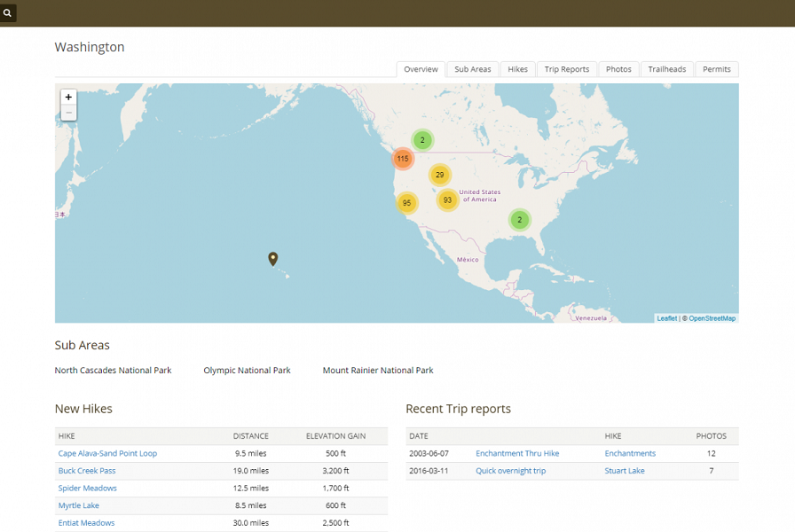
Task: Go to the Permits tab
Action: click(716, 69)
